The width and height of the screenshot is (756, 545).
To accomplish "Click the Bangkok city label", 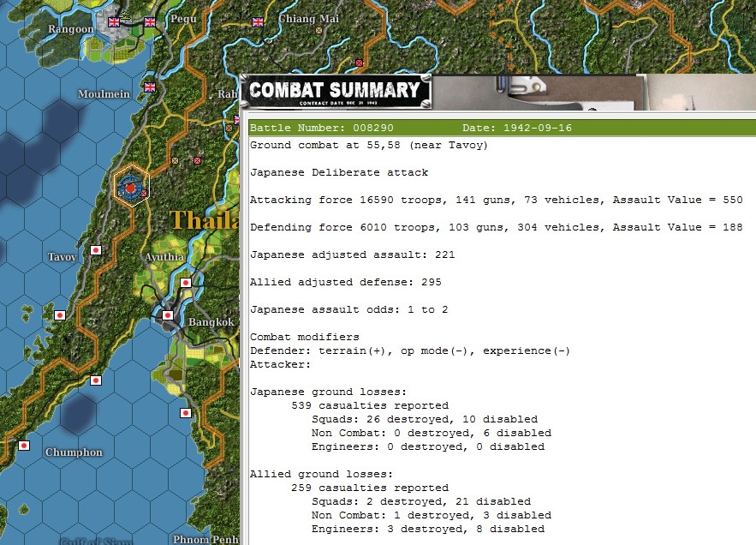I will coord(211,322).
